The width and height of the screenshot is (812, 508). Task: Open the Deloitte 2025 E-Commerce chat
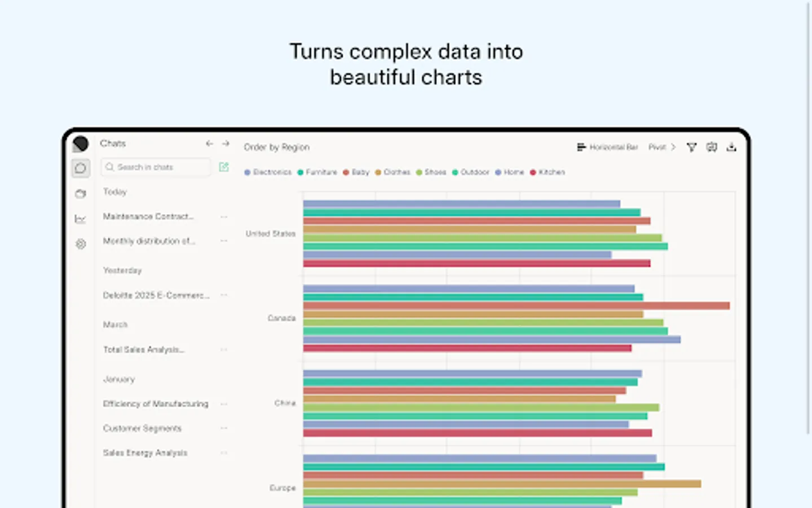coord(156,295)
